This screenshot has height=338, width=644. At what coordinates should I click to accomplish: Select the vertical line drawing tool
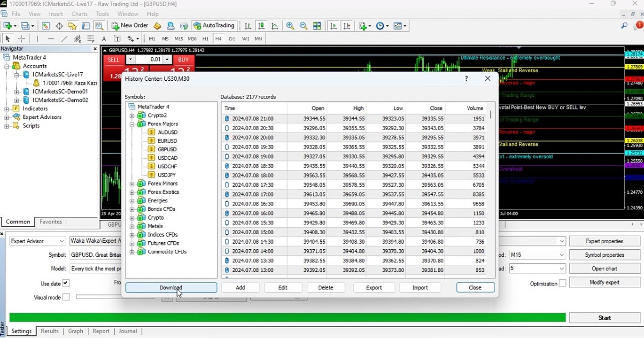(x=38, y=39)
